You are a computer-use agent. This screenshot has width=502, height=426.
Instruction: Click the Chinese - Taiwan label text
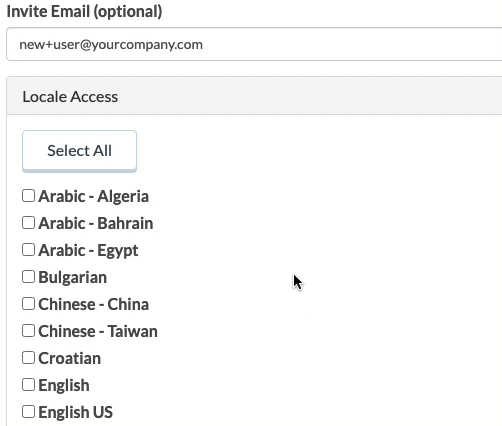[98, 332]
